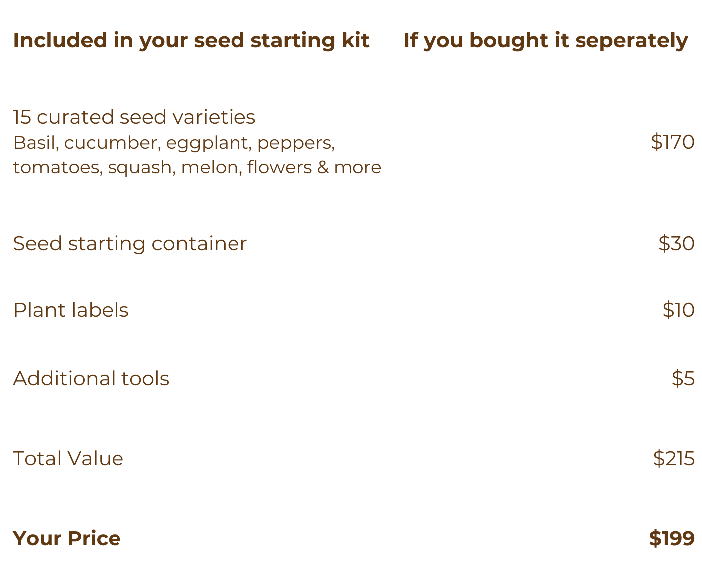Select the "15 curated seed varieties" line
The width and height of the screenshot is (702, 588).
click(134, 117)
